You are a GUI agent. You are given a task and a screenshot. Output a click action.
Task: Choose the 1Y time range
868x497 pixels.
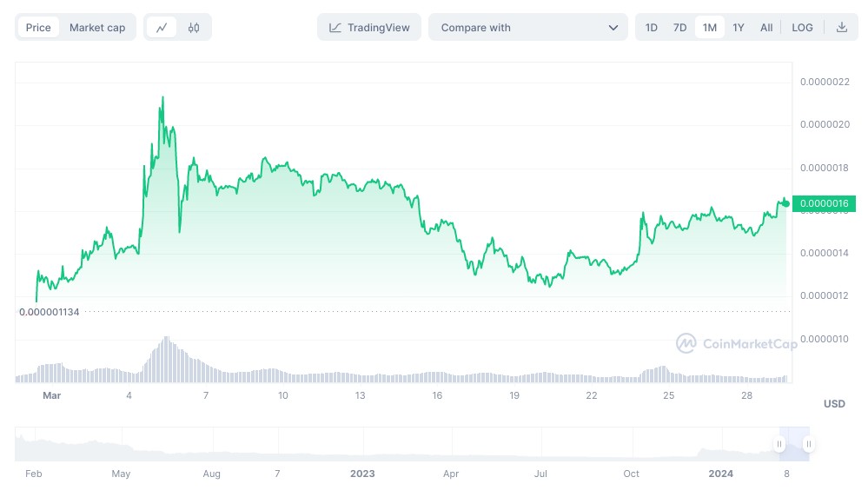(x=739, y=28)
